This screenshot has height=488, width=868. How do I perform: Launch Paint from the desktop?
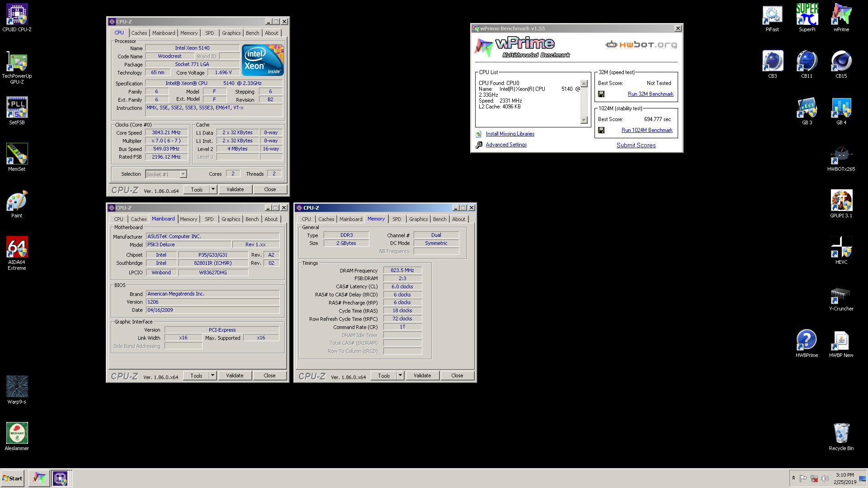point(17,204)
